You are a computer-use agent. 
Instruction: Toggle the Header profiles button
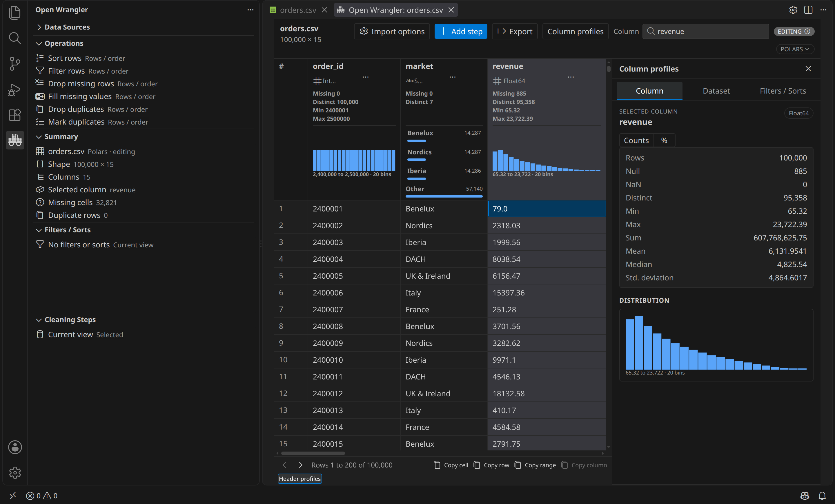pyautogui.click(x=299, y=479)
